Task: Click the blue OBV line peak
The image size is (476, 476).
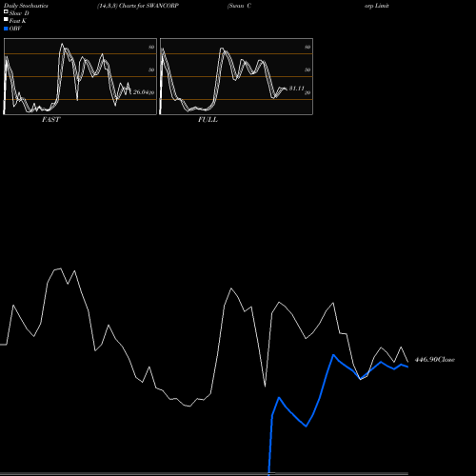Action: click(333, 355)
